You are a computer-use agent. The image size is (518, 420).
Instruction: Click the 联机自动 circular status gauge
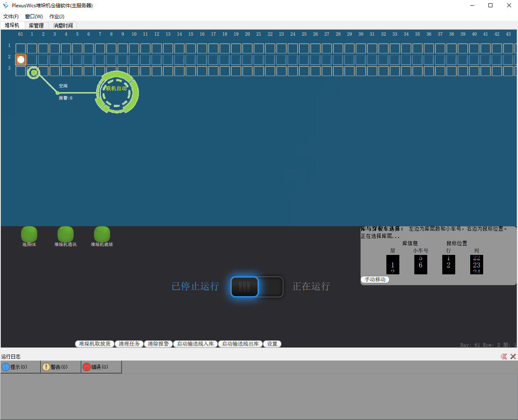(117, 93)
